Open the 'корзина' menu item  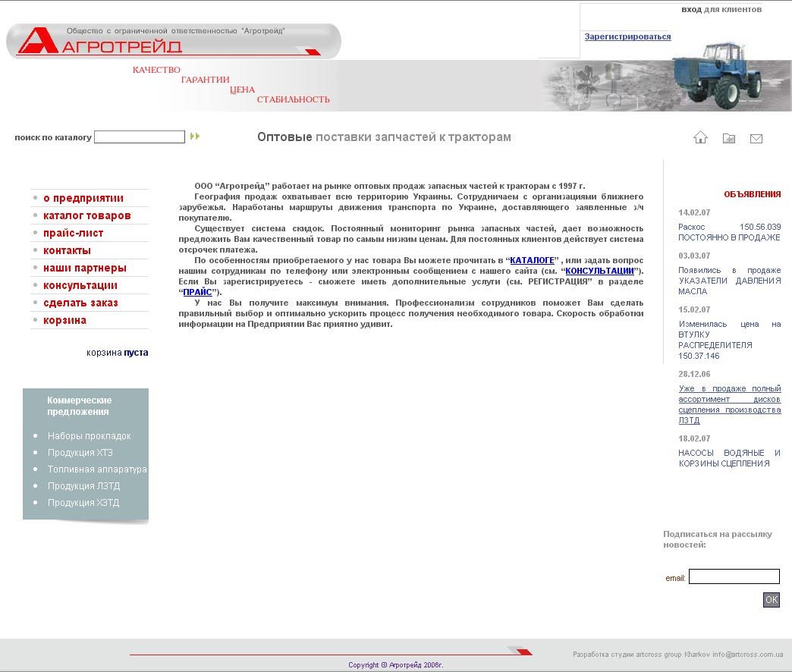[x=64, y=320]
